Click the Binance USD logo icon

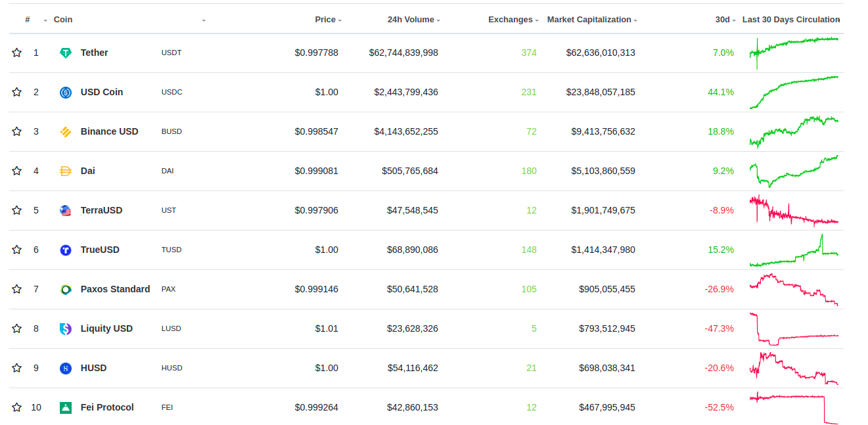(66, 131)
